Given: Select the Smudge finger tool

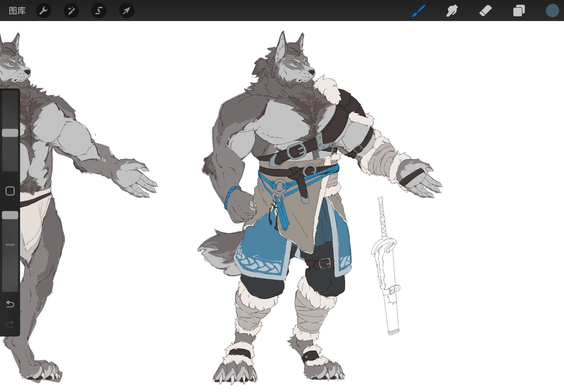Looking at the screenshot, I should 452,11.
